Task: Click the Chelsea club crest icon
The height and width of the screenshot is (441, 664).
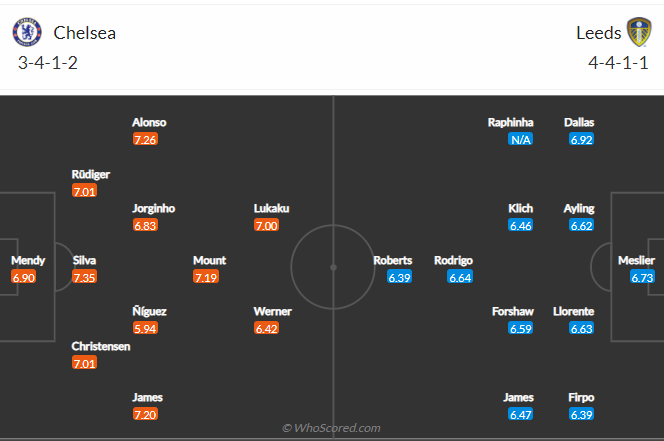Action: pos(27,32)
